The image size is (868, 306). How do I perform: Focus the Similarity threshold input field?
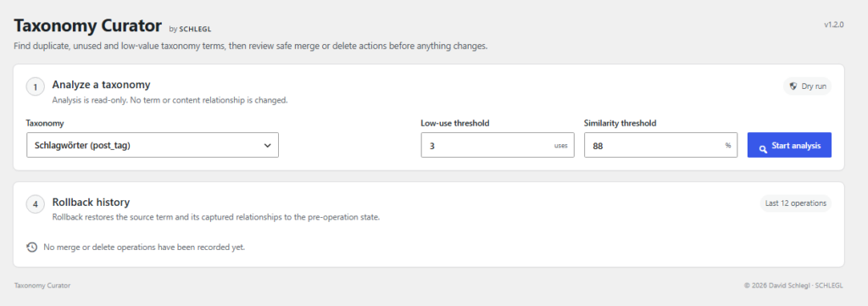coord(660,145)
